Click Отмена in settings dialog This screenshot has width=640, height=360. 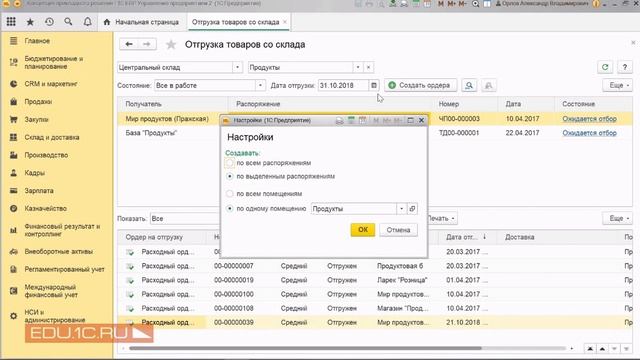pyautogui.click(x=398, y=230)
